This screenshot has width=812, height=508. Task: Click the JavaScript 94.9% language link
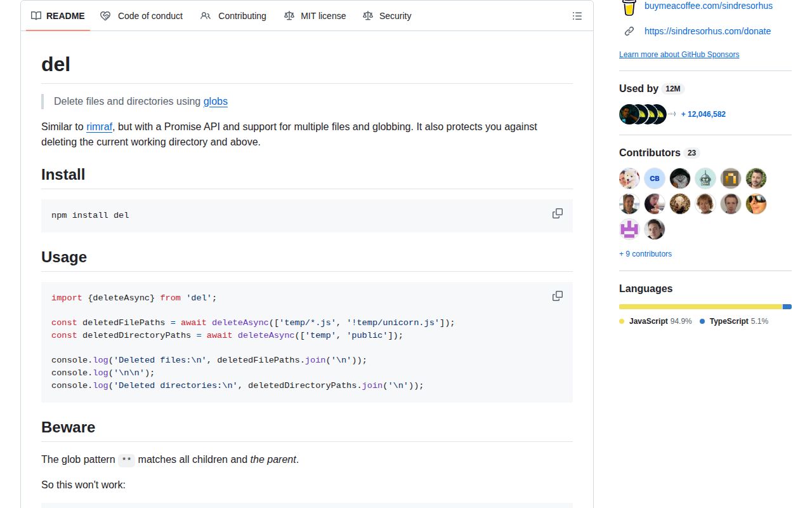[x=655, y=321]
